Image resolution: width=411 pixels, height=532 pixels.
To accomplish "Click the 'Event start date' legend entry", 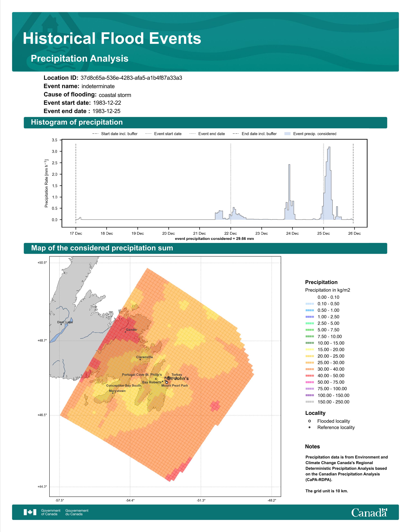I will click(163, 134).
